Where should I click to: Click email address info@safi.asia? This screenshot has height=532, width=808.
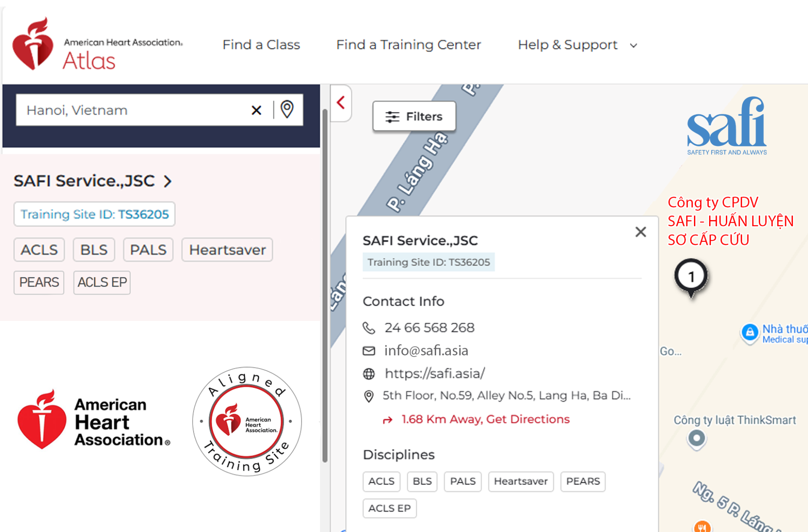[426, 351]
